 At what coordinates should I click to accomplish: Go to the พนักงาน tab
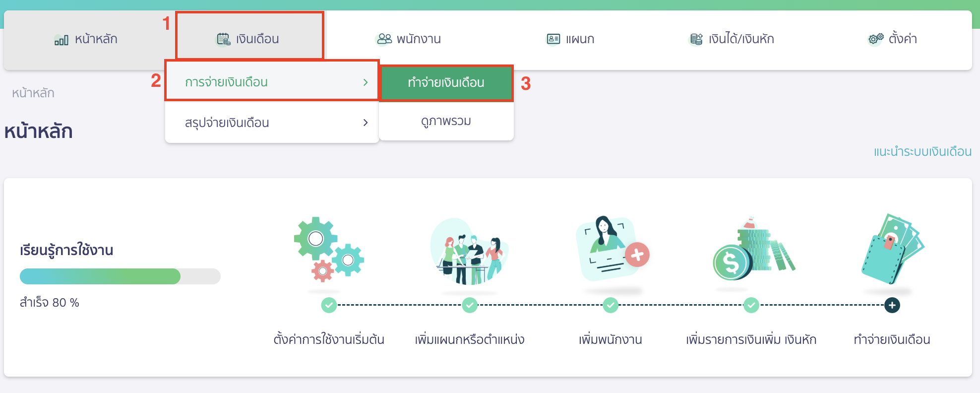click(x=409, y=39)
